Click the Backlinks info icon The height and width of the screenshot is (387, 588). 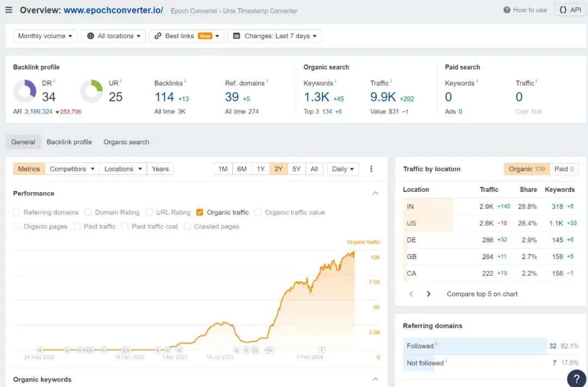[185, 81]
